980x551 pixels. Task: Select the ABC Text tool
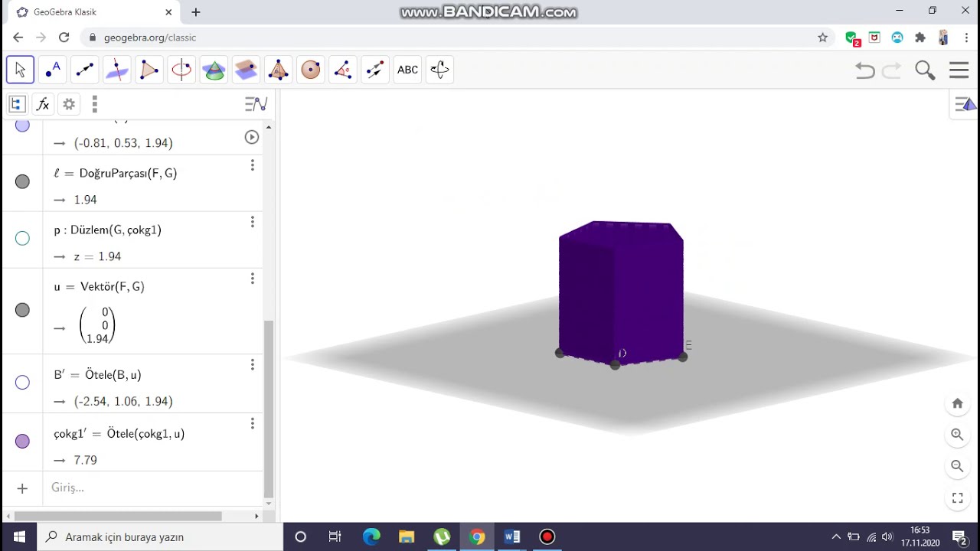(x=407, y=70)
